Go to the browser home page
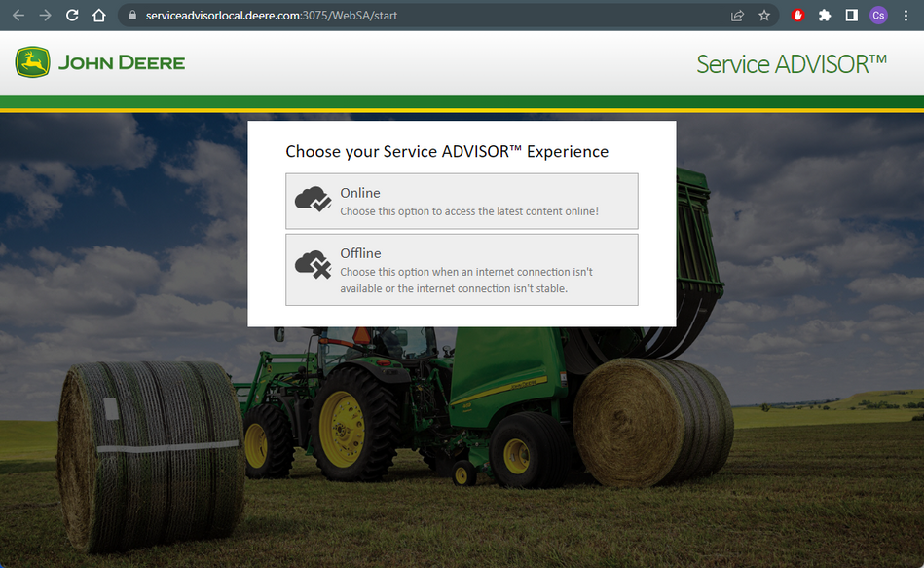Viewport: 924px width, 568px height. point(98,16)
